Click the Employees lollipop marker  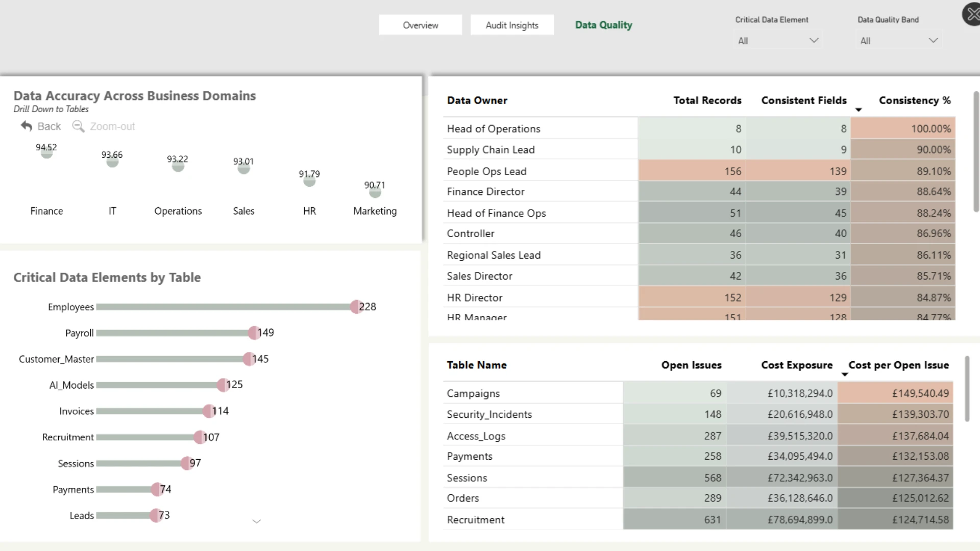(356, 307)
